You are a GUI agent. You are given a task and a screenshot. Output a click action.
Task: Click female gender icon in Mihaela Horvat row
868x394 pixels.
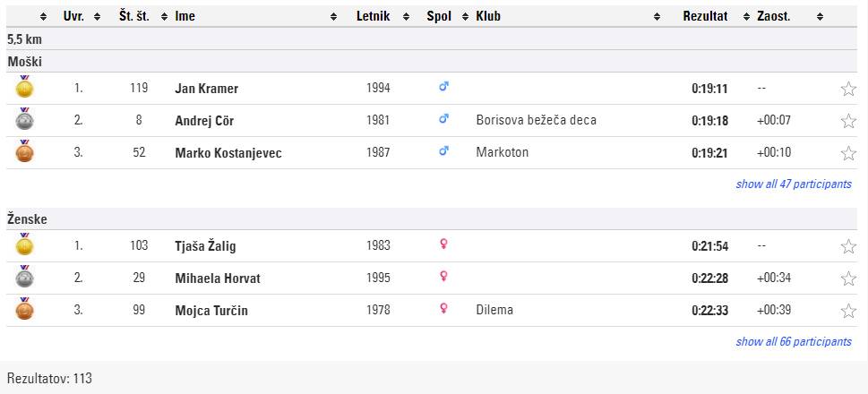pos(443,278)
